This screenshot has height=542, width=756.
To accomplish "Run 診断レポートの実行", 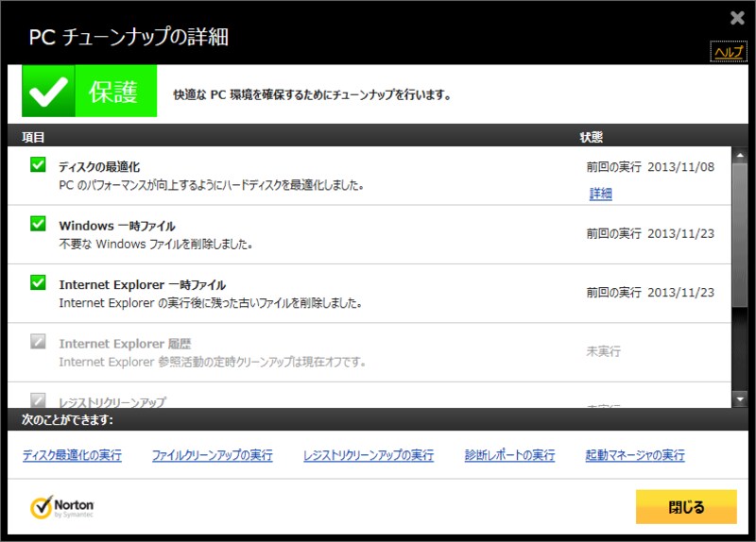I will [509, 455].
